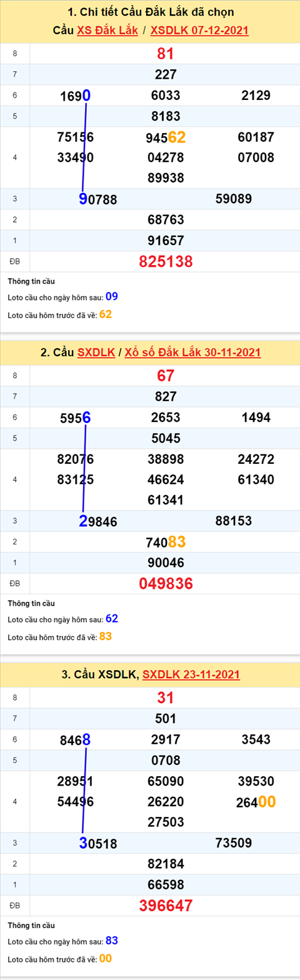Select number 75156
Viewport: 300px width, 980px height.
[x=75, y=137]
